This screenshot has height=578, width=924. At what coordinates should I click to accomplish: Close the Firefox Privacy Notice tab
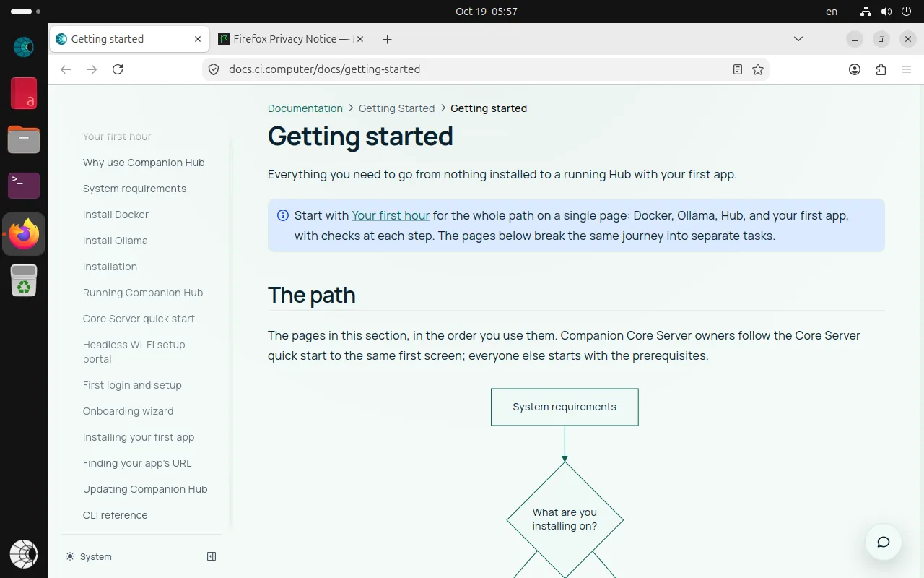[360, 39]
